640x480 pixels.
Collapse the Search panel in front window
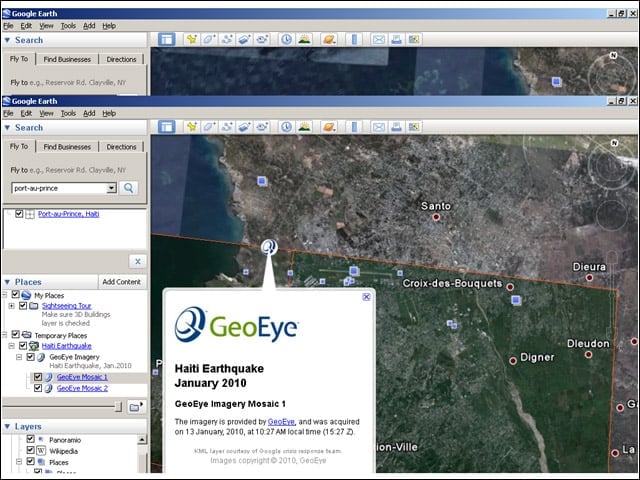coord(7,128)
